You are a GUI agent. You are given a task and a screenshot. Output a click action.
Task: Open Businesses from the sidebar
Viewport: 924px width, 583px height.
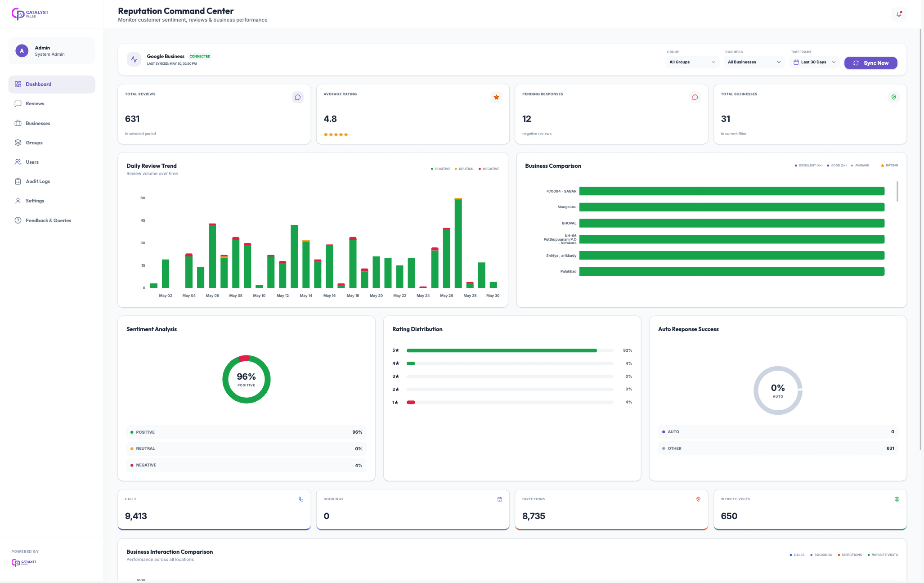(x=52, y=123)
